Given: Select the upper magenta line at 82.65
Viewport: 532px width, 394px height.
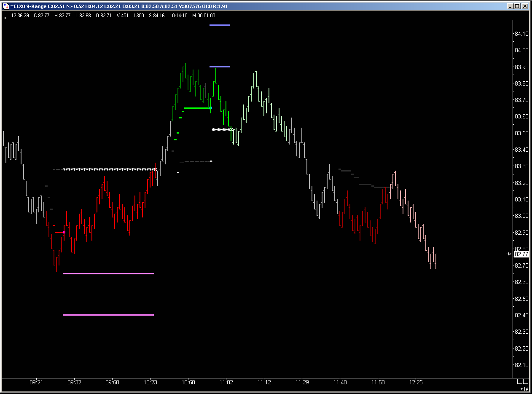Looking at the screenshot, I should pyautogui.click(x=108, y=274).
